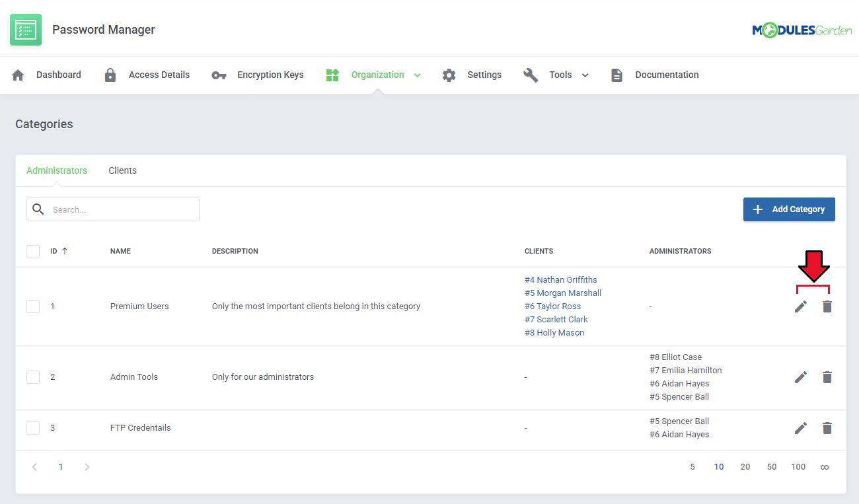Delete the Premium Users category
The image size is (859, 504).
pyautogui.click(x=827, y=306)
